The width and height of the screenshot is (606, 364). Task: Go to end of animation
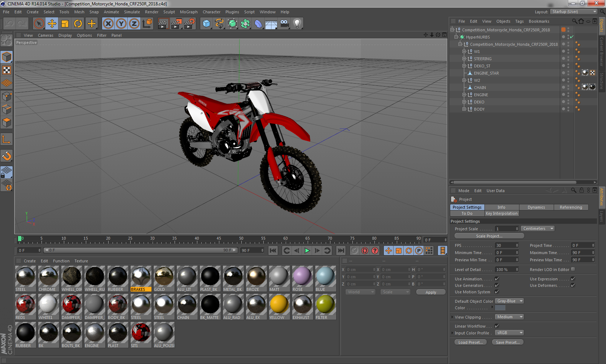(341, 250)
